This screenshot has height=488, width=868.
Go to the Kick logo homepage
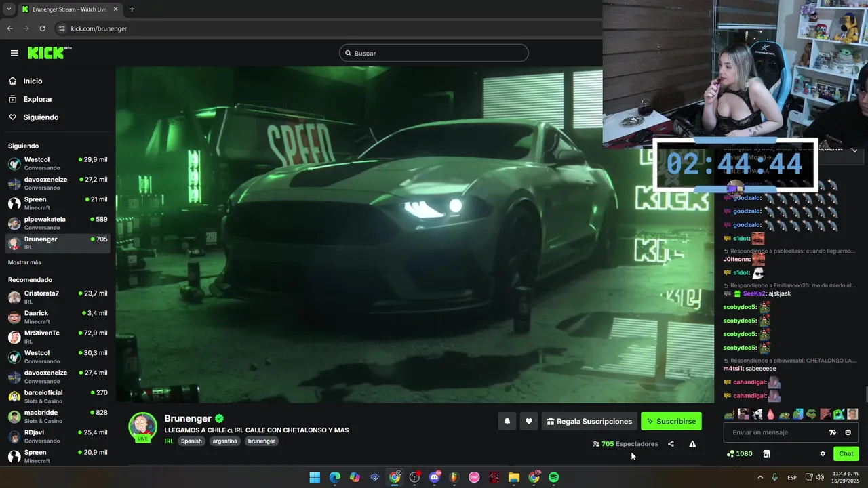(50, 53)
